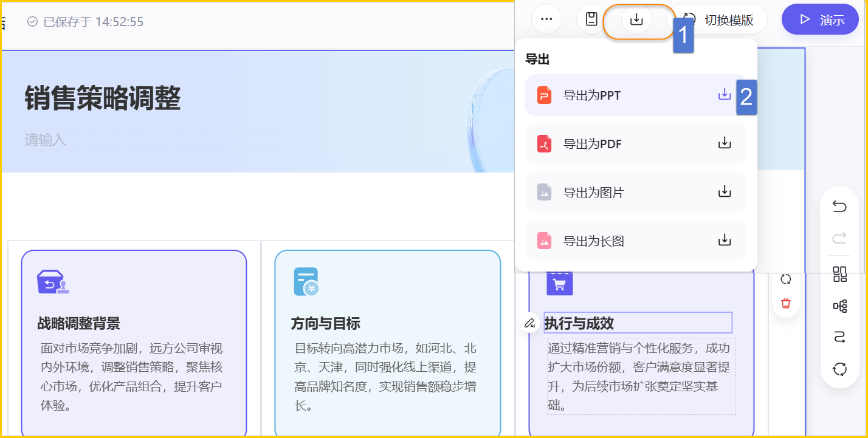The height and width of the screenshot is (438, 868).
Task: Click the hierarchy structure icon in side toolbar
Action: 839,306
